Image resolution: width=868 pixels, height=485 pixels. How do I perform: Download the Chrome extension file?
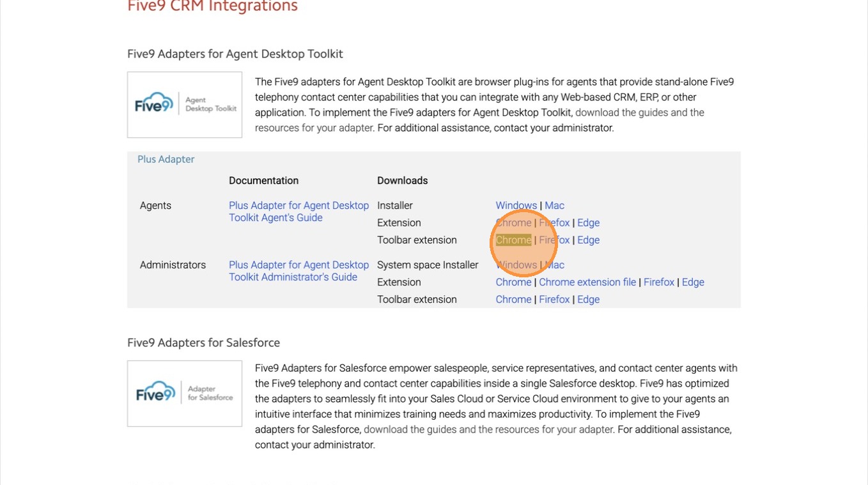[x=587, y=282]
